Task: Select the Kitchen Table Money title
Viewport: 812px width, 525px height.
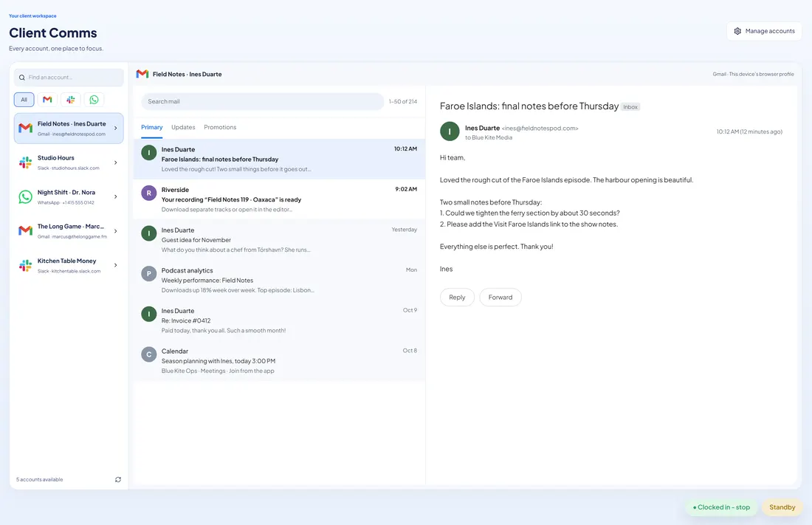Action: (x=66, y=261)
